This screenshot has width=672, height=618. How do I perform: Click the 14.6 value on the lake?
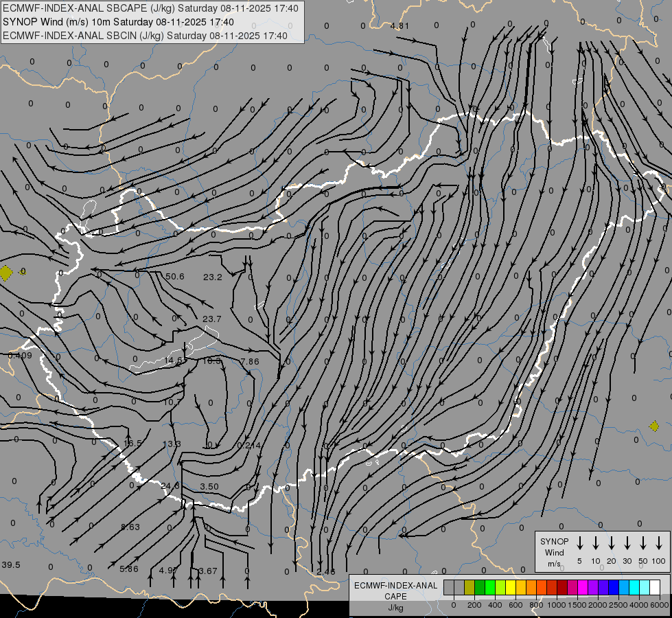(x=175, y=360)
